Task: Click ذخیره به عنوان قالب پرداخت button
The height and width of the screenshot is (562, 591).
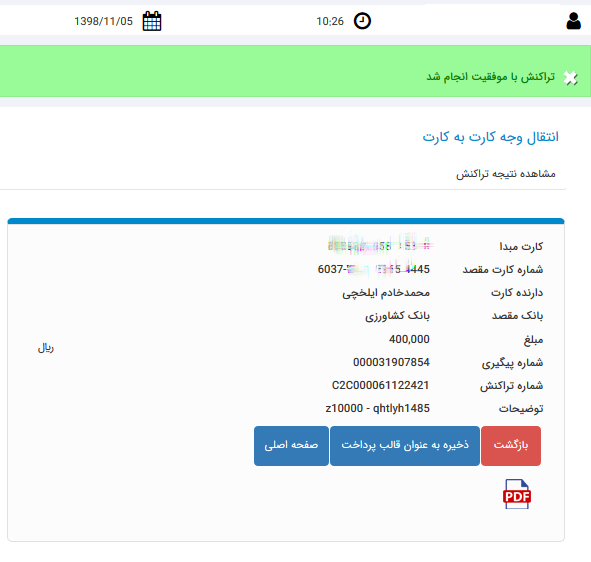Action: [405, 446]
